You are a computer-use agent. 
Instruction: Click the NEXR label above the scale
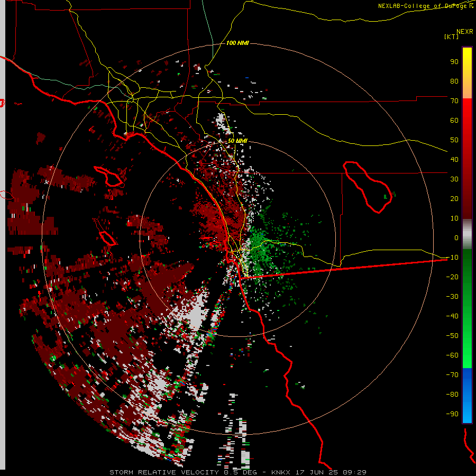click(465, 32)
